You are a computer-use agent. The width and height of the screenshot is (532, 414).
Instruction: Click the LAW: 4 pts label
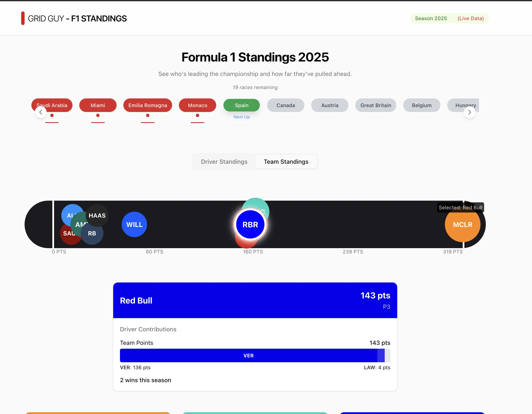pyautogui.click(x=377, y=367)
